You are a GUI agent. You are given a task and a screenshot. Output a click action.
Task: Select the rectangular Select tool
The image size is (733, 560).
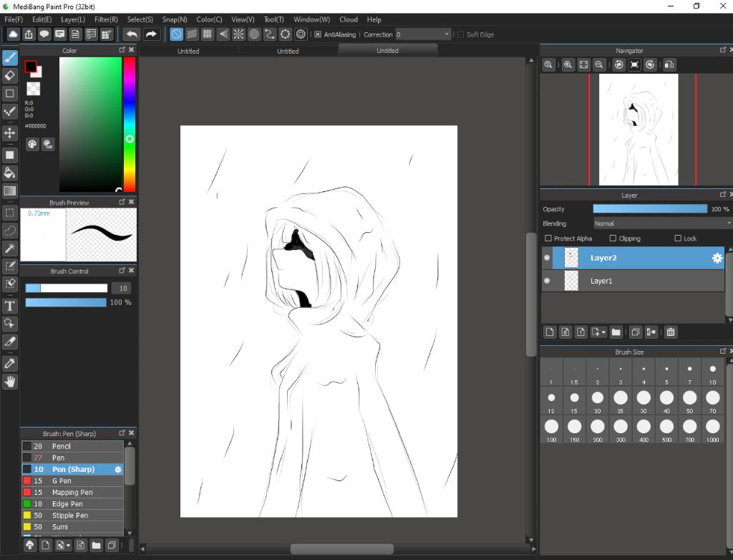(x=10, y=213)
